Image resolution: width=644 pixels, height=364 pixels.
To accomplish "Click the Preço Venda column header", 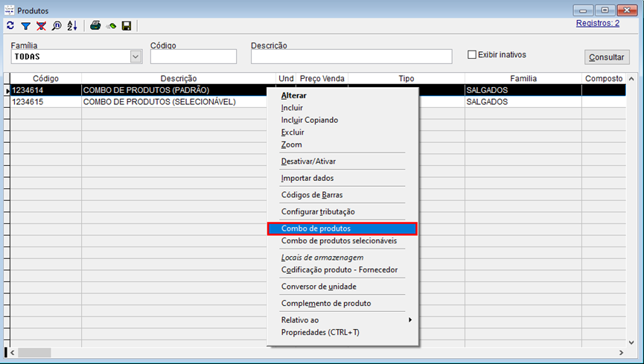I will pos(322,78).
